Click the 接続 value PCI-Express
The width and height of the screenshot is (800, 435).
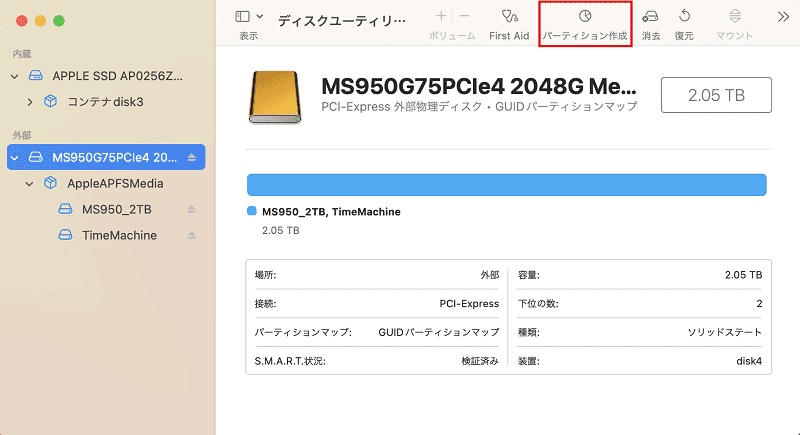point(469,303)
